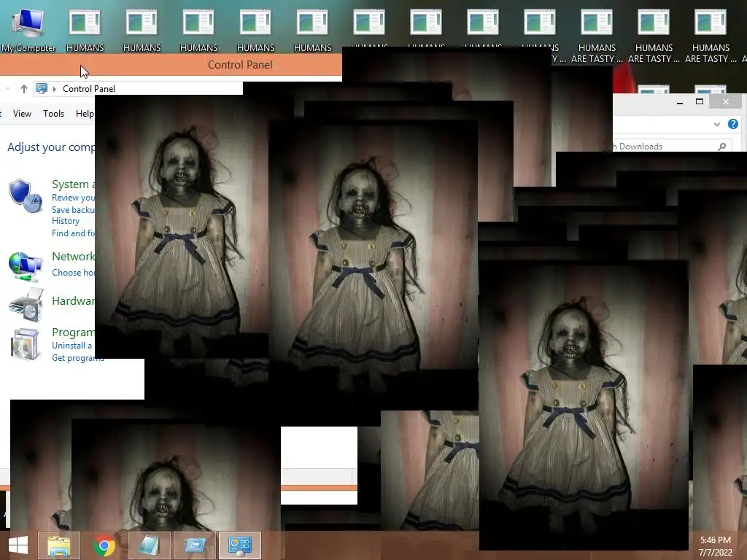The height and width of the screenshot is (560, 747).
Task: Open the taskbar clock showing 5:46 PM
Action: 716,546
